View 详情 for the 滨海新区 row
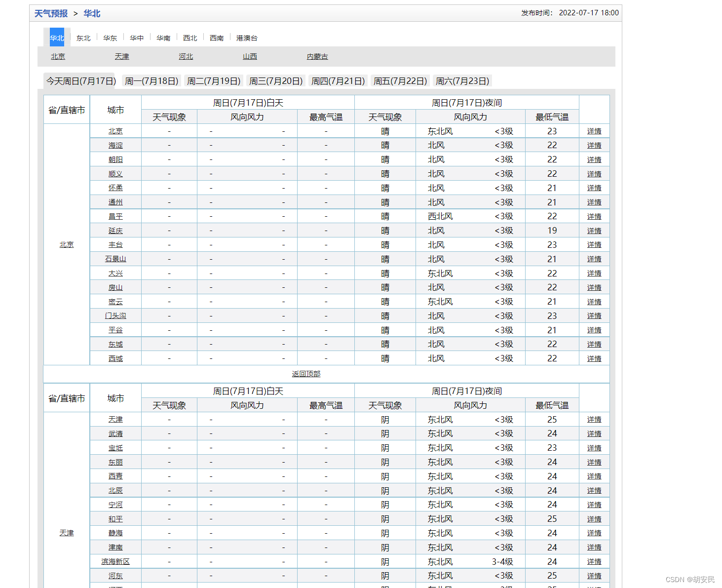 point(594,562)
